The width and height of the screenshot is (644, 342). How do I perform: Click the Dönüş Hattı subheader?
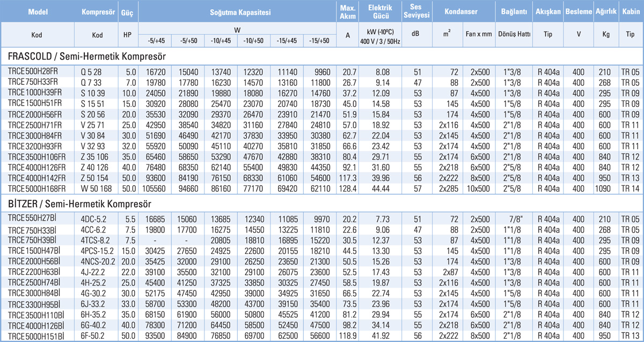(x=514, y=34)
